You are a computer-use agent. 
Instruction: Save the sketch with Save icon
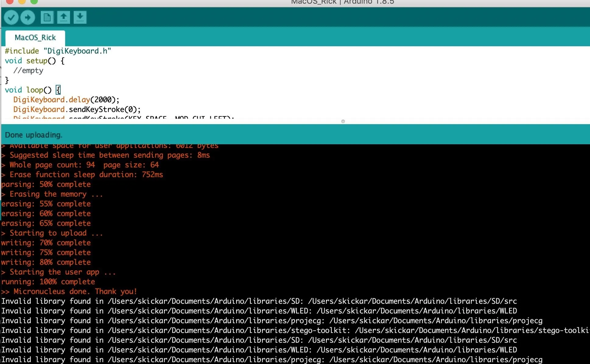(80, 17)
